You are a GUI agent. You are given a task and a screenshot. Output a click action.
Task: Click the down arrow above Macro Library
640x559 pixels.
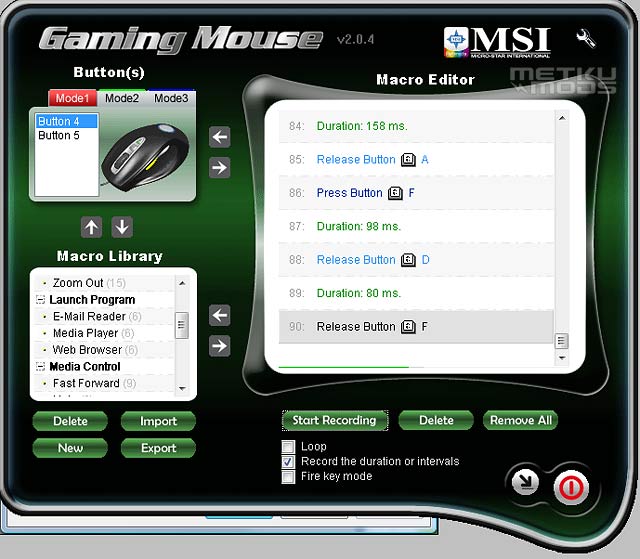click(x=122, y=227)
